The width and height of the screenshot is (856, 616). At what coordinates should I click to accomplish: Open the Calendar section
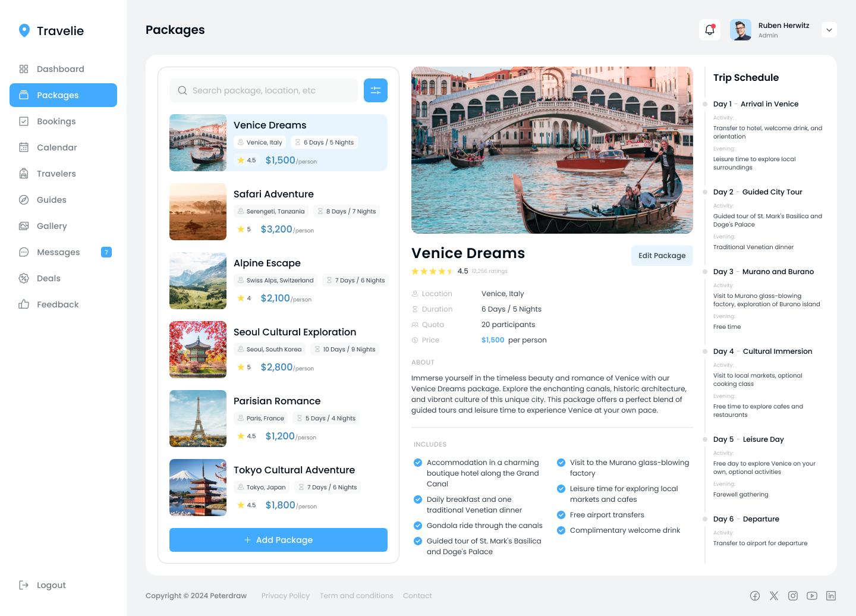tap(57, 147)
